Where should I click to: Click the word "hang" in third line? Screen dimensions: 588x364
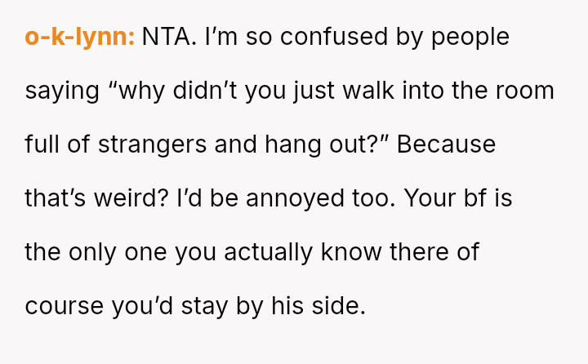pyautogui.click(x=293, y=146)
